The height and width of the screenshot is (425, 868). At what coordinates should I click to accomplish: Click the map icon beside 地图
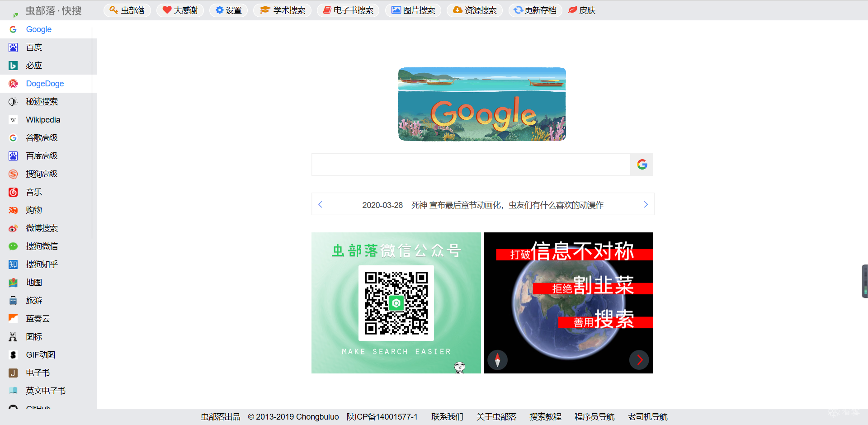13,283
